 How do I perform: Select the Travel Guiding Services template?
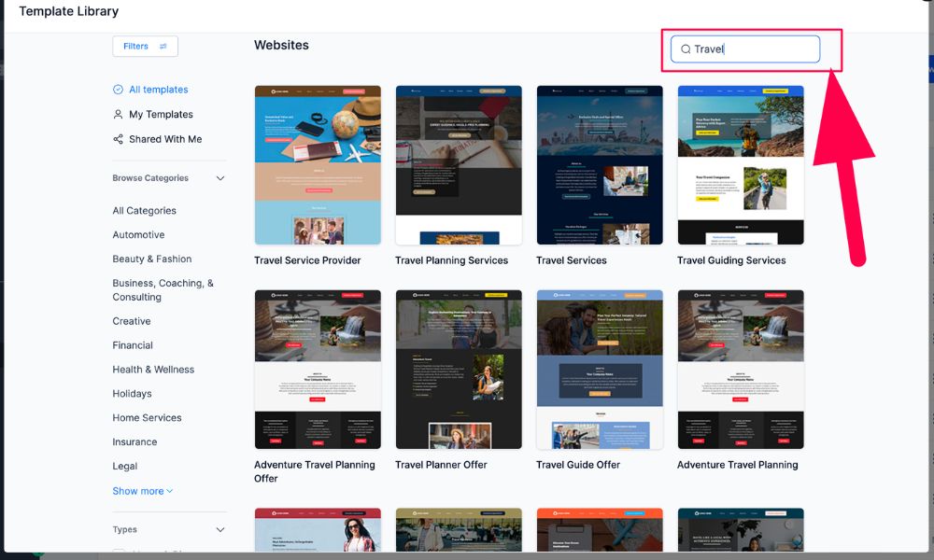pos(740,165)
